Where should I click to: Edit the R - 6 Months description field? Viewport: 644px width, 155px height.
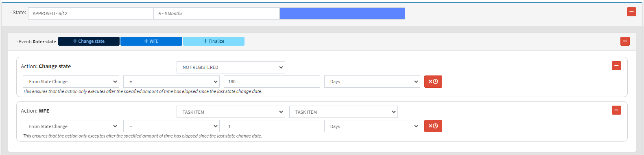point(216,13)
